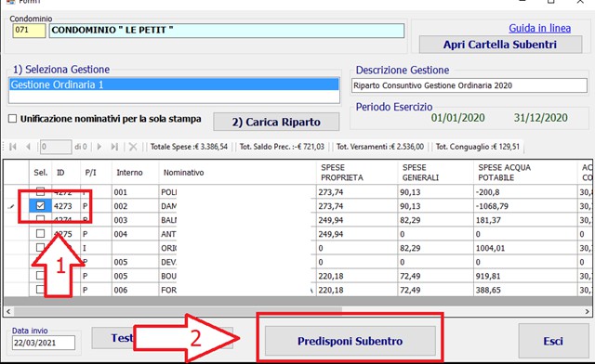The image size is (595, 364).
Task: Click the record position number box
Action: pos(56,147)
